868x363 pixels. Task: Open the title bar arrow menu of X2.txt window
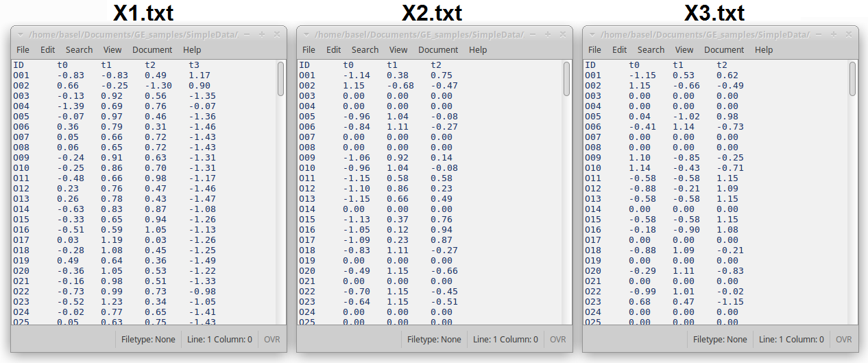pyautogui.click(x=306, y=34)
